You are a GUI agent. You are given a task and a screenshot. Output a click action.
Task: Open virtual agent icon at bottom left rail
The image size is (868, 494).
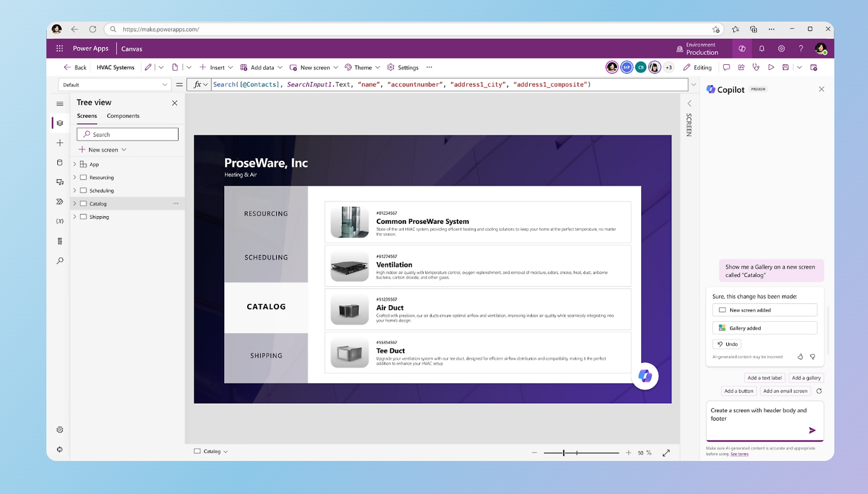click(x=60, y=449)
